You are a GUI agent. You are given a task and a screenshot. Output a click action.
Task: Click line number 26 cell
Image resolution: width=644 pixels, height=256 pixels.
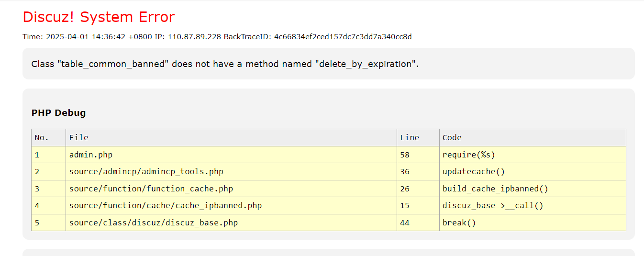[418, 189]
